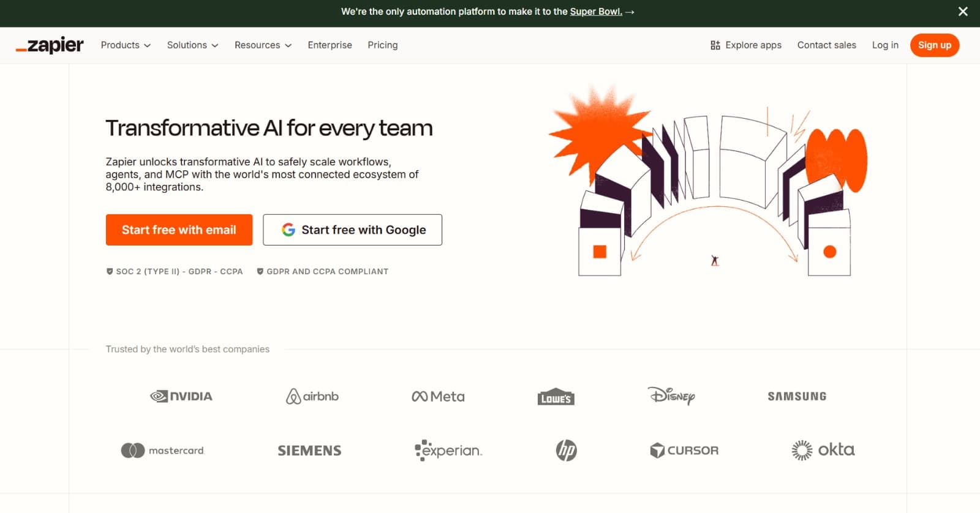Expand the Solutions dropdown

click(x=192, y=45)
